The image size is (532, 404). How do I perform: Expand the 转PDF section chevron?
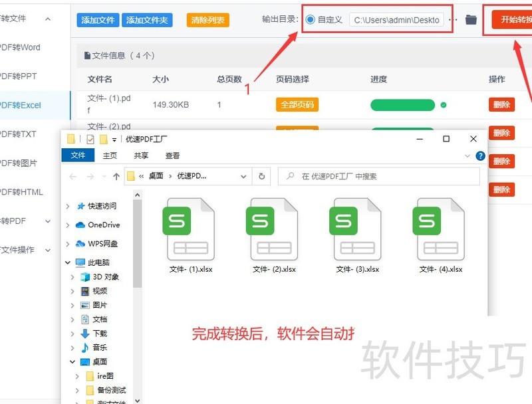click(x=48, y=221)
